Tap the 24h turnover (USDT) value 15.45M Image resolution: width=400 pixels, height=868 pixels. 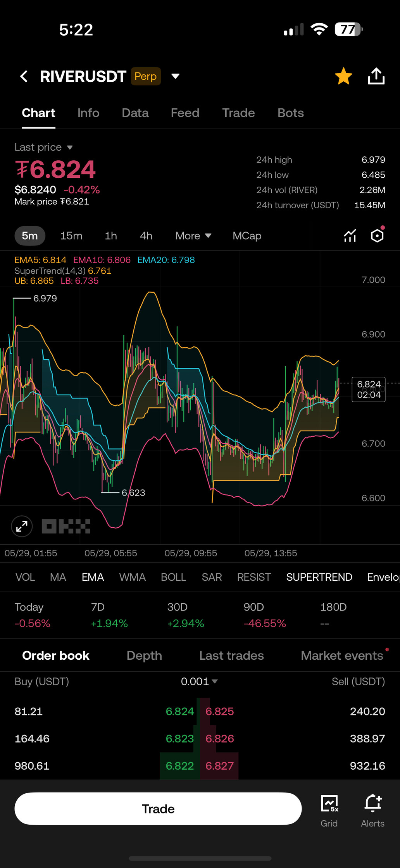370,205
